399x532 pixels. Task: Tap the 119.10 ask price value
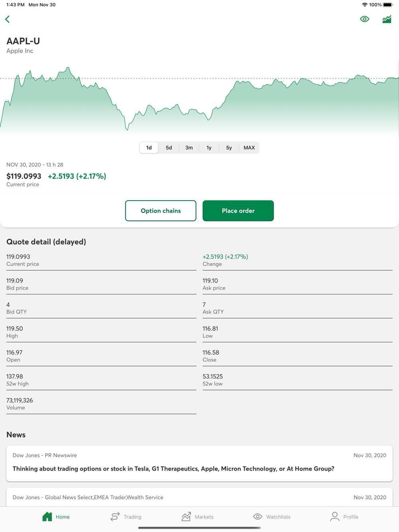(210, 281)
